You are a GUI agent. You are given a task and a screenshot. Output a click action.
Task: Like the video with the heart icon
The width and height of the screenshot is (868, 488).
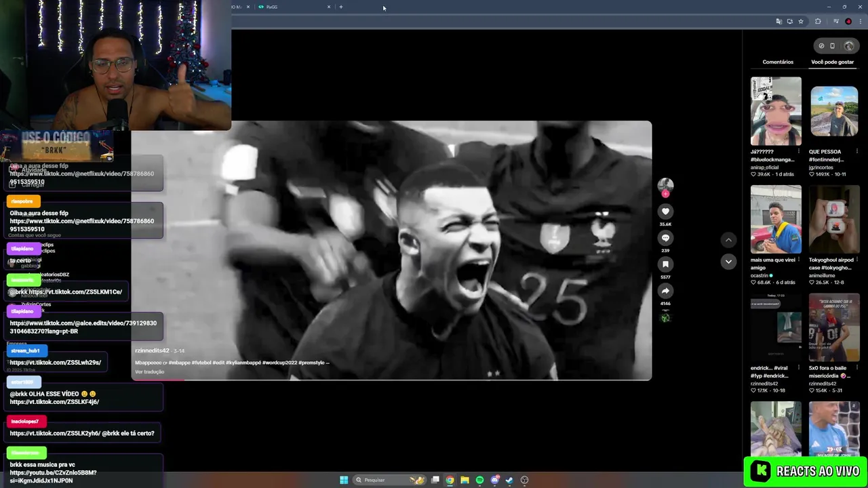tap(665, 211)
